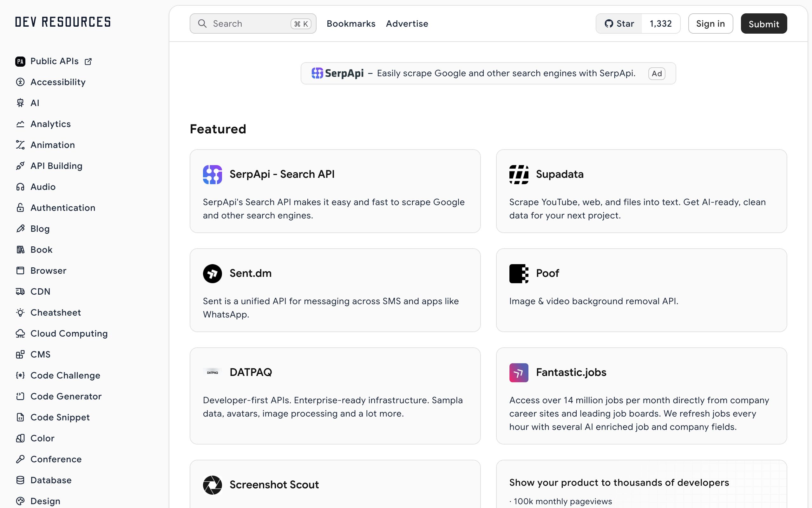Click the Fantastic.jobs gradient logo
Image resolution: width=812 pixels, height=508 pixels.
coord(519,373)
